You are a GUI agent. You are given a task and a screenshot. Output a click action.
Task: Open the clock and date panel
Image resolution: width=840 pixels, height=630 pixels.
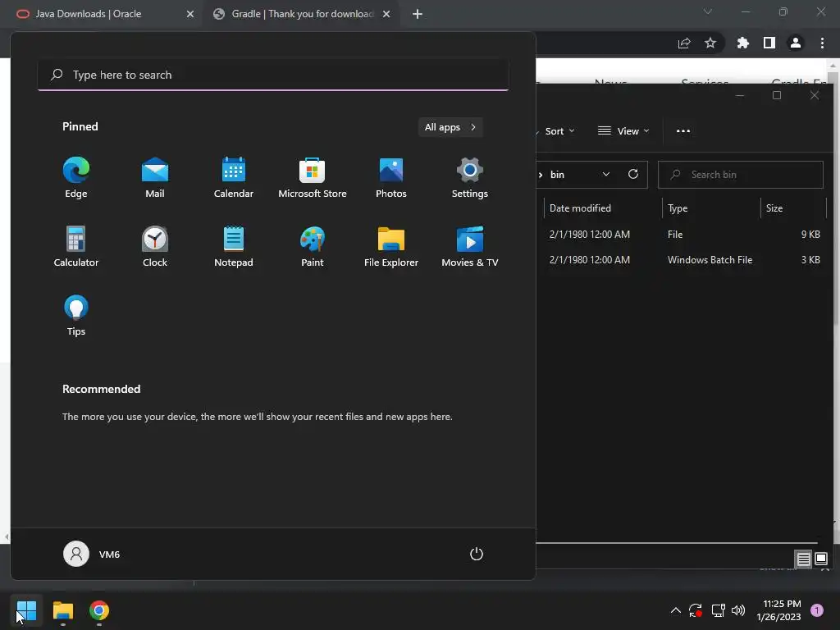779,610
